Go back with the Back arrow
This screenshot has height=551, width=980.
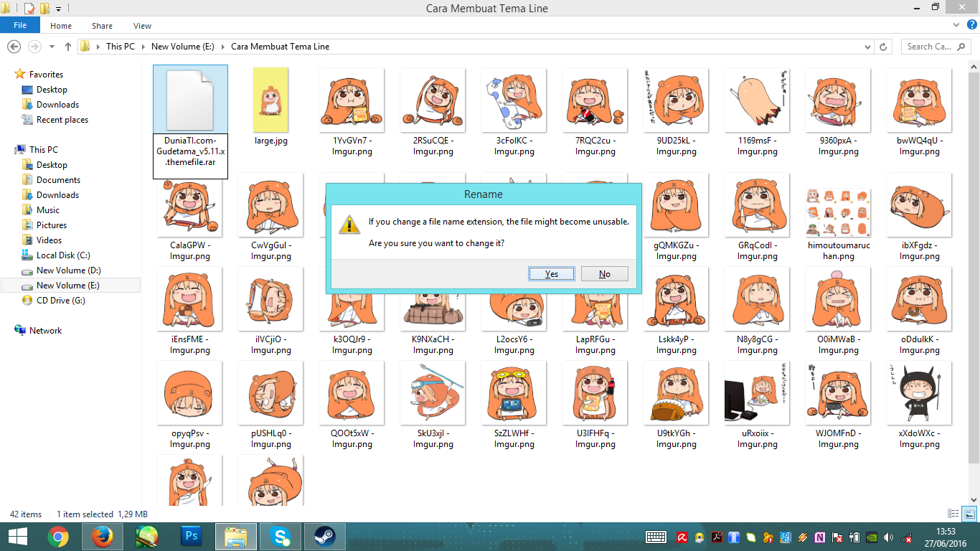coord(13,46)
